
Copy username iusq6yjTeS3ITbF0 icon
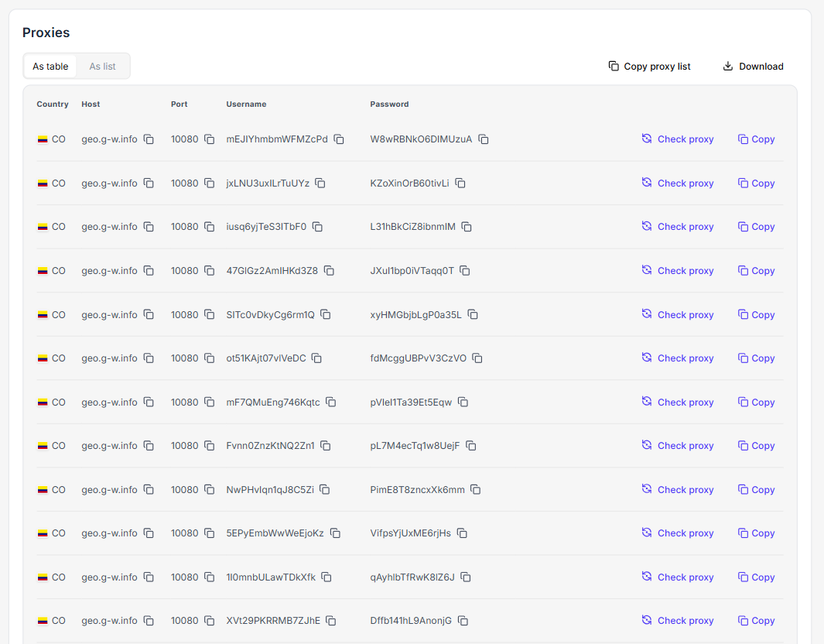[317, 227]
